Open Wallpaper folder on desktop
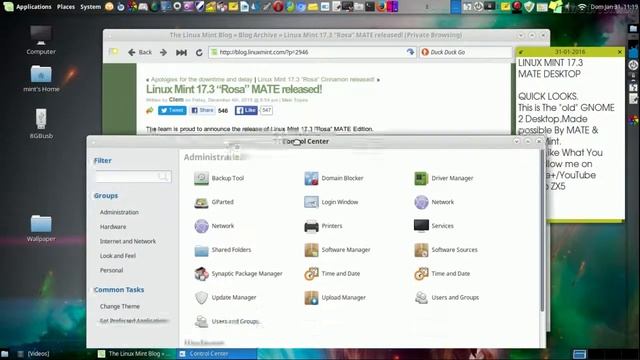The image size is (640, 360). pos(41,229)
